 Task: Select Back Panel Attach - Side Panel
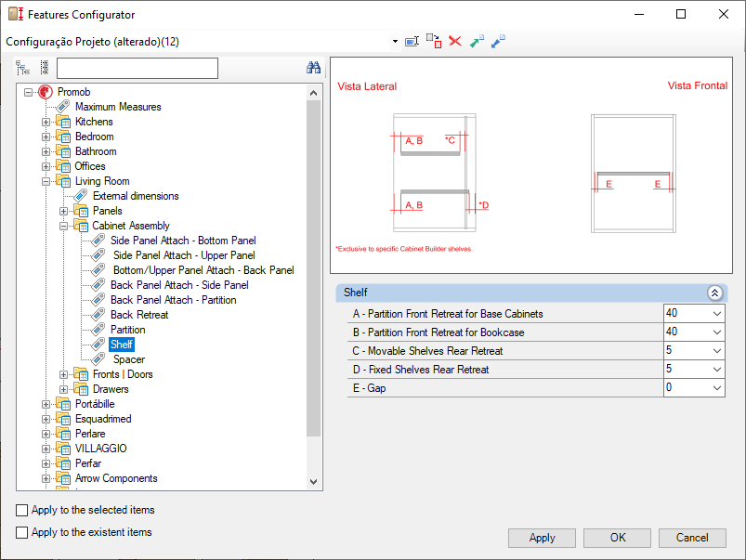pos(179,285)
